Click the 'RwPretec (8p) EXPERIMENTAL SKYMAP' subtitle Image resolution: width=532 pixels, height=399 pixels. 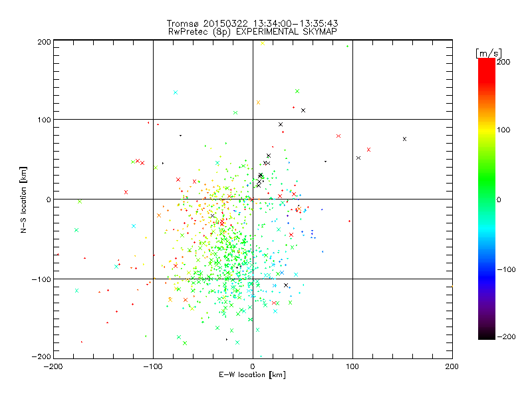253,32
